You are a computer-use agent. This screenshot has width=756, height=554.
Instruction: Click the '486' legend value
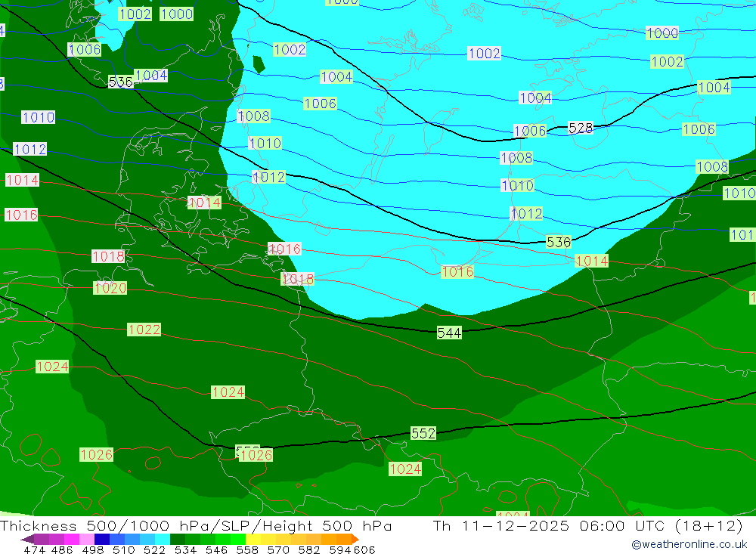[x=62, y=549]
